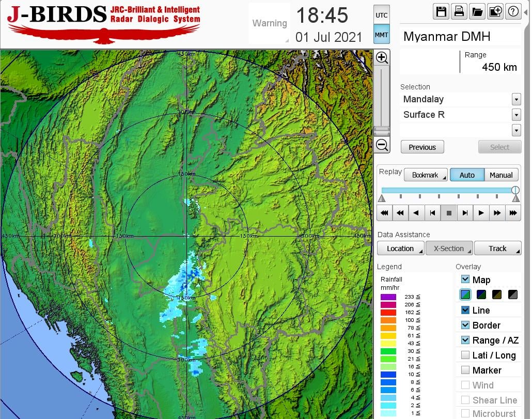Zoom out using the magnifier minus icon
The image size is (532, 419).
(382, 145)
